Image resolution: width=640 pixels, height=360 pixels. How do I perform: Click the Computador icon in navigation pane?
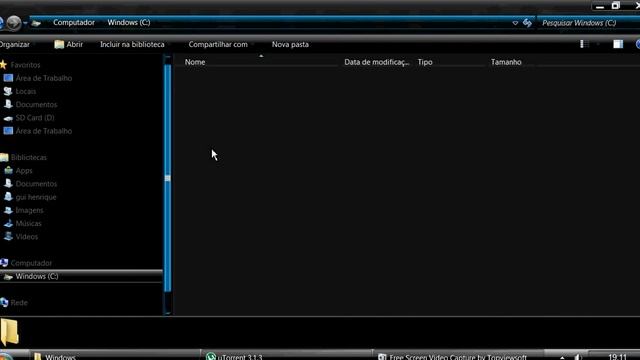pyautogui.click(x=4, y=262)
